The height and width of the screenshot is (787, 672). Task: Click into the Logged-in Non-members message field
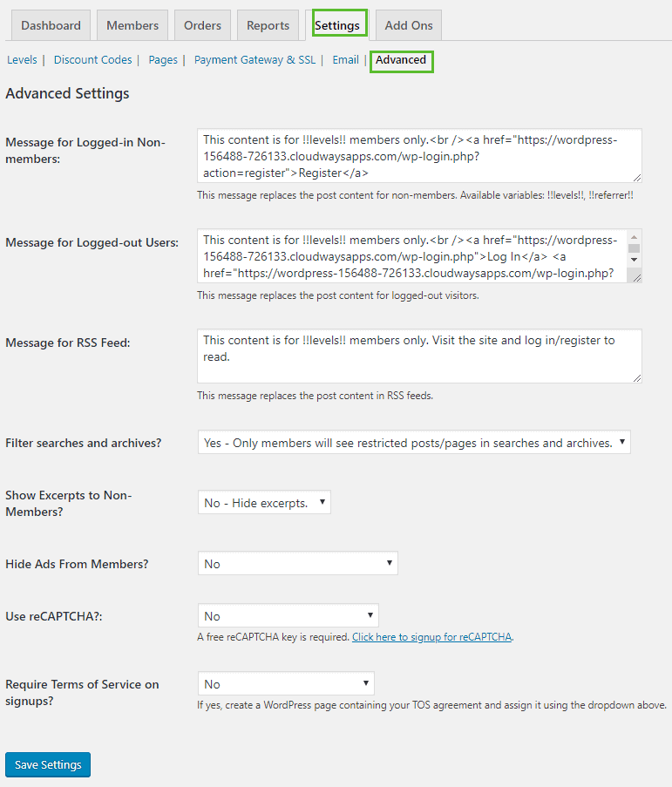pyautogui.click(x=419, y=156)
